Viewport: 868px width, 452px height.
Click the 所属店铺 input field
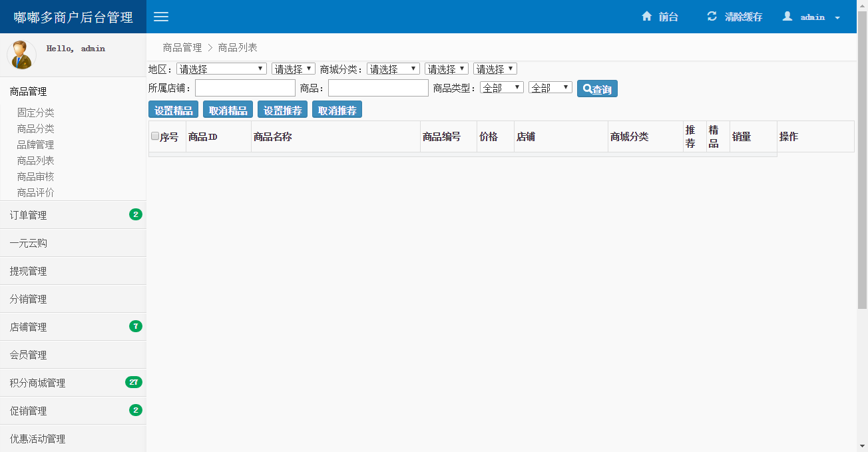pos(245,88)
